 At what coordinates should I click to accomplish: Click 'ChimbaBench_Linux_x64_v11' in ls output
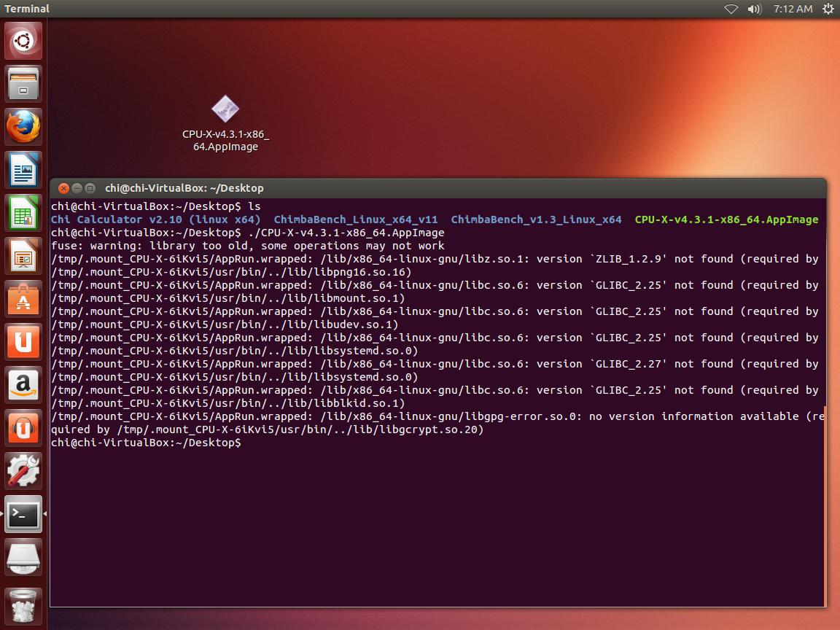click(x=356, y=219)
